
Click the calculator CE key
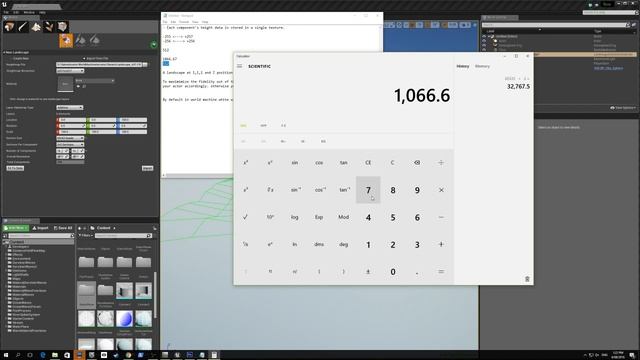pos(368,162)
